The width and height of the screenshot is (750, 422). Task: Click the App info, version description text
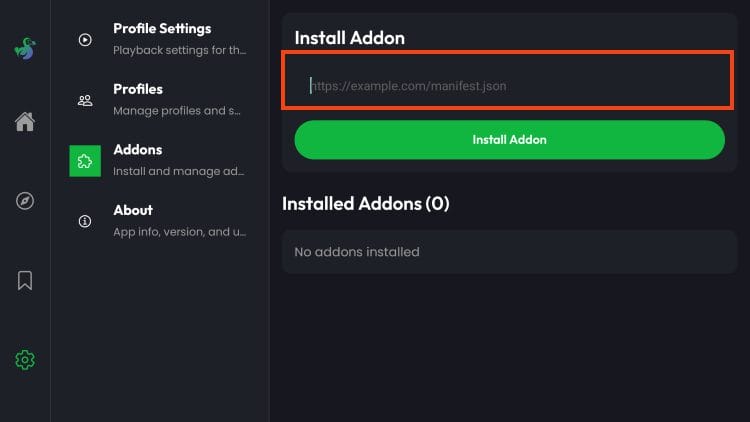(179, 231)
